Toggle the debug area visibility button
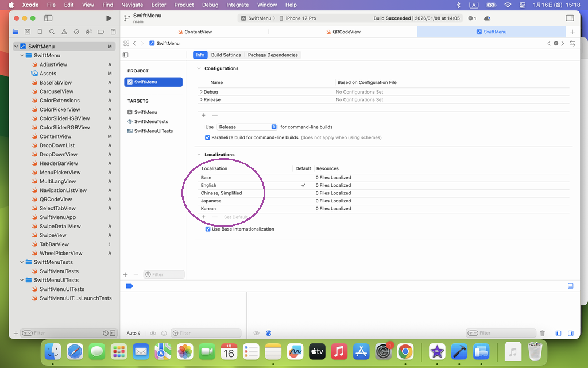Image resolution: width=588 pixels, height=368 pixels. [570, 286]
